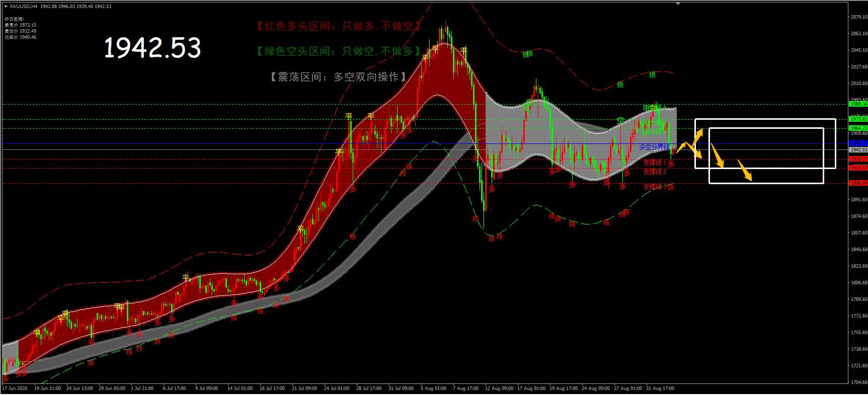
Task: Click the 1806.60 price axis value
Action: pos(859,283)
